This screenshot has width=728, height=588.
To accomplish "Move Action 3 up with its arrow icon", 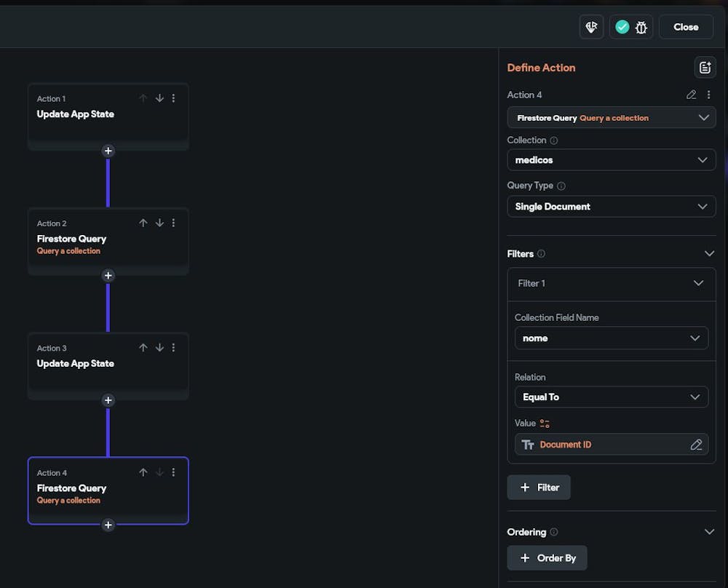I will (143, 348).
